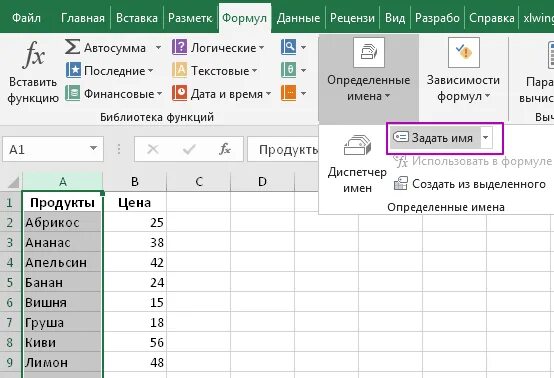554x378 pixels.
Task: Select cell containing Груша
Action: pos(63,322)
